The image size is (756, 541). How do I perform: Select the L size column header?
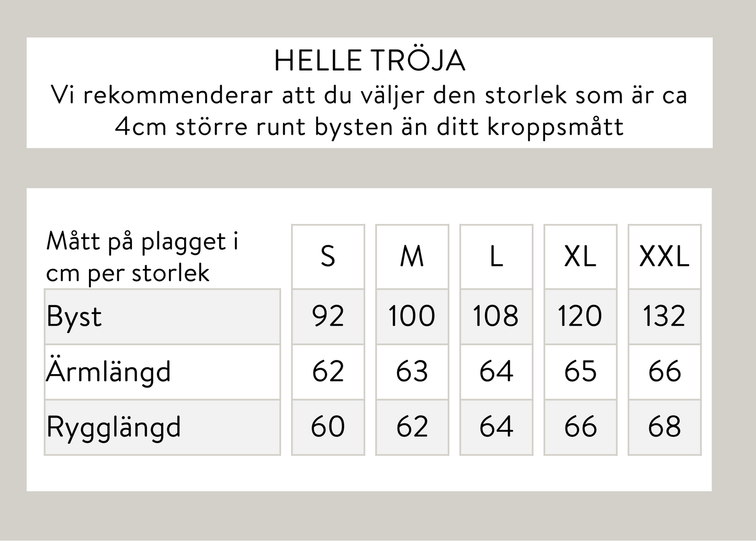[x=496, y=256]
